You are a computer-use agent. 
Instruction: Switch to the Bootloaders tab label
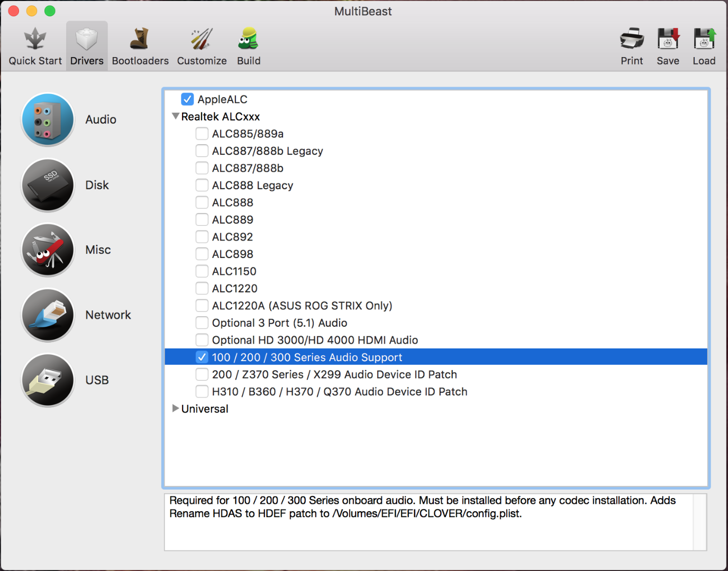140,61
